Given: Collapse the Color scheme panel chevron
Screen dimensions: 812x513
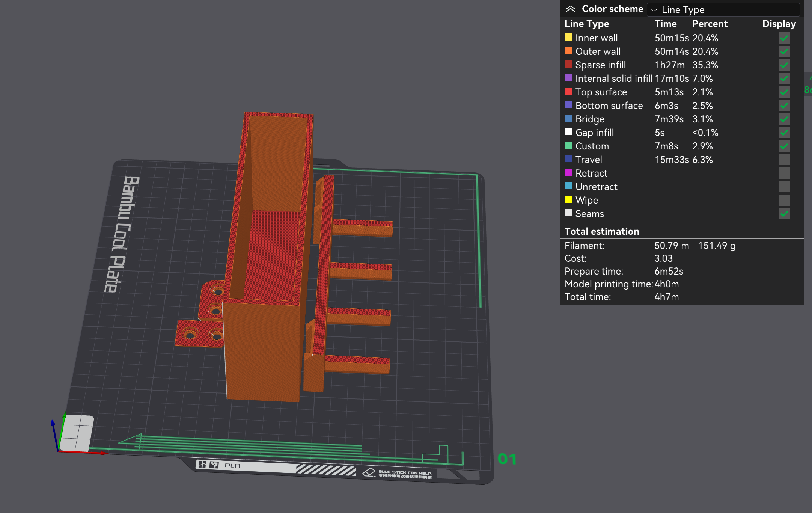Looking at the screenshot, I should coord(571,9).
